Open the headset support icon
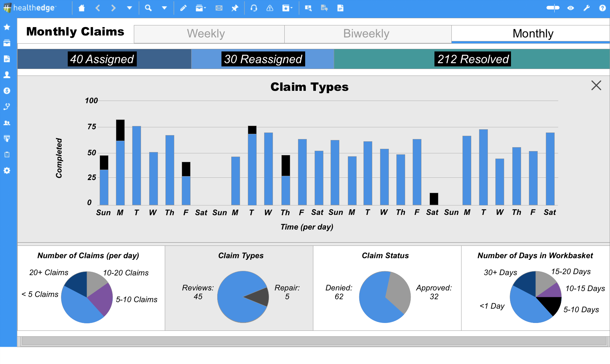The height and width of the screenshot is (364, 610). tap(254, 8)
